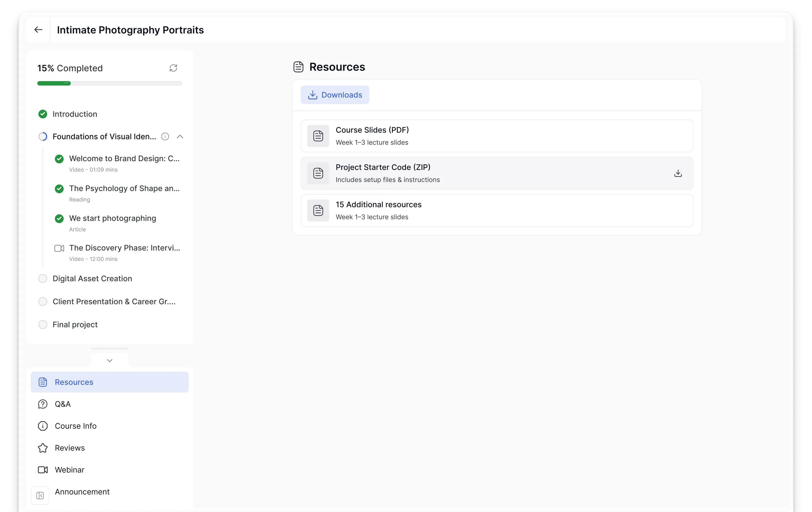Viewport: 812px width, 512px height.
Task: Click the drag handle bar above the chevron
Action: coord(110,349)
